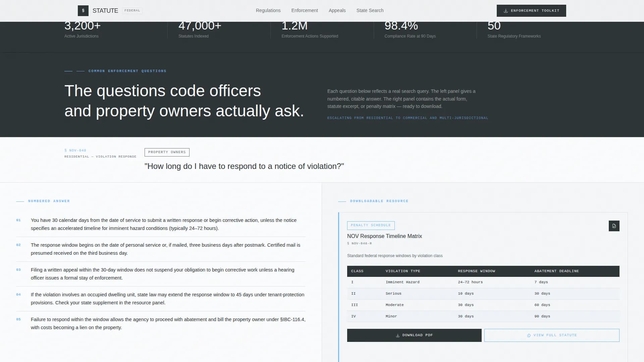This screenshot has width=644, height=362.
Task: Go to the Appeals nav item
Action: pos(337,10)
